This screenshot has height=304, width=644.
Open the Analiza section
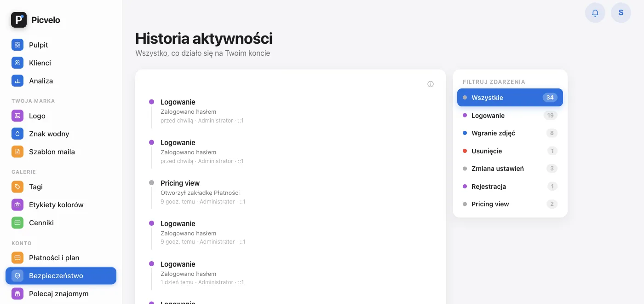61,81
